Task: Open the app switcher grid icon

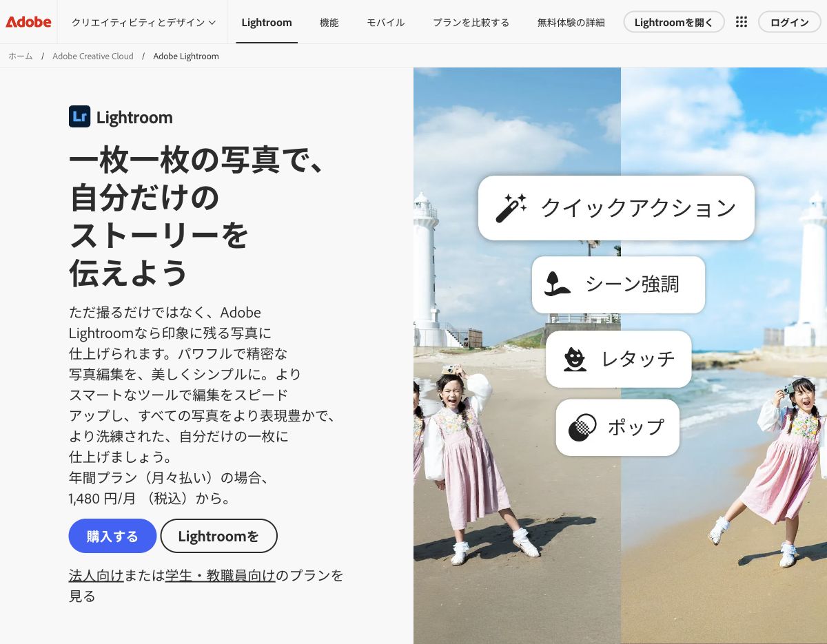Action: coord(742,22)
